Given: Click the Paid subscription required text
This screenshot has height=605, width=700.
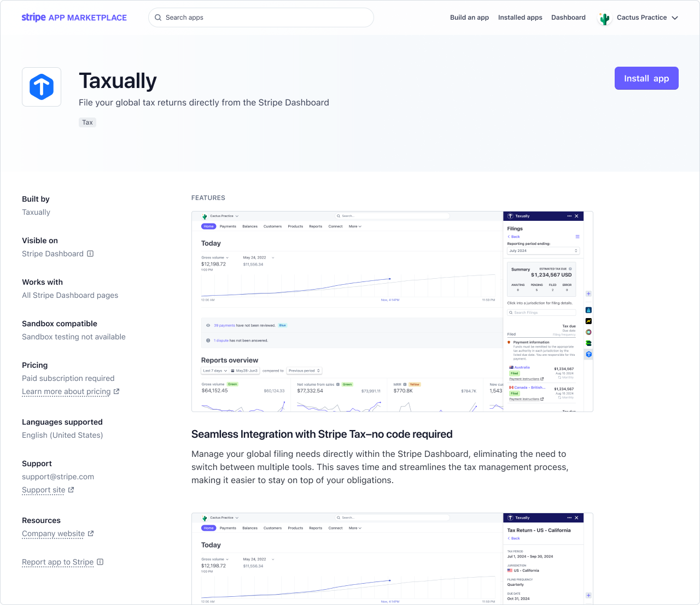Looking at the screenshot, I should point(68,378).
